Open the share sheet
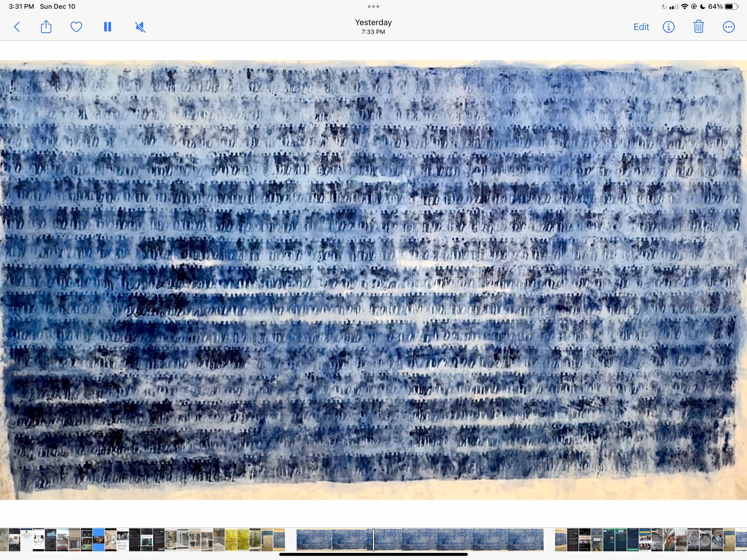747x560 pixels. [46, 27]
